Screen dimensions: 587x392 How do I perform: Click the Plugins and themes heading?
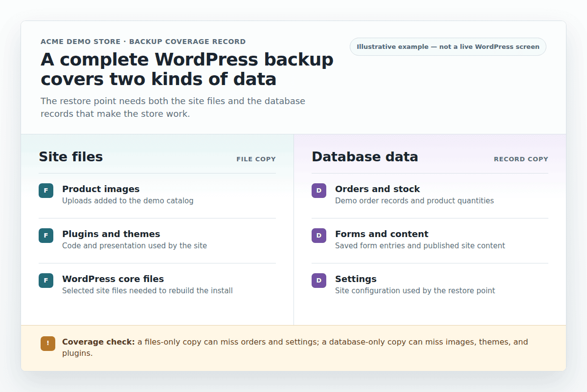111,234
